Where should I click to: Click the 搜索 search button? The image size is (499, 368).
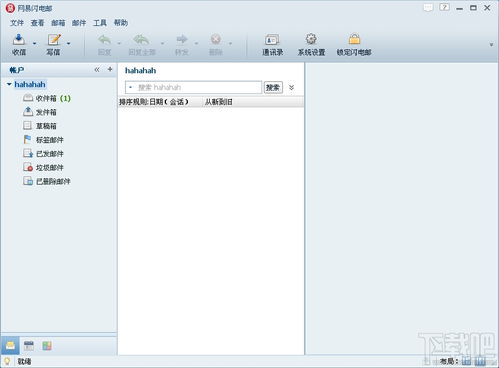point(273,87)
